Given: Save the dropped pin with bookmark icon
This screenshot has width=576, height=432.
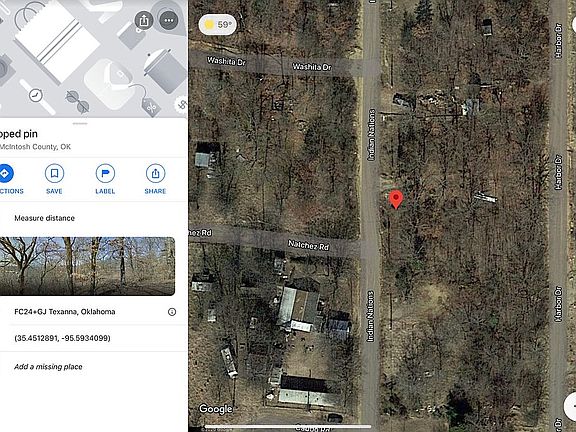Looking at the screenshot, I should (54, 173).
